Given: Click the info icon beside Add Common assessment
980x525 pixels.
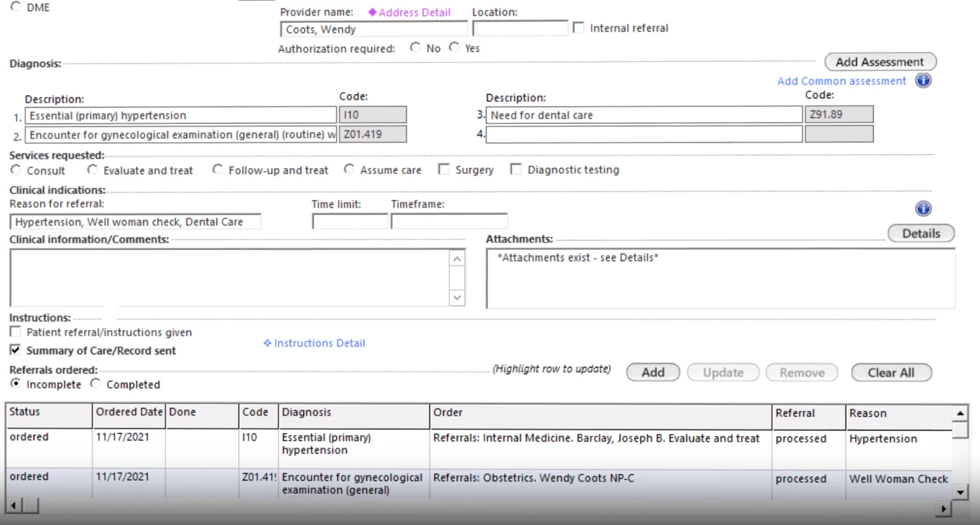Looking at the screenshot, I should click(x=923, y=80).
